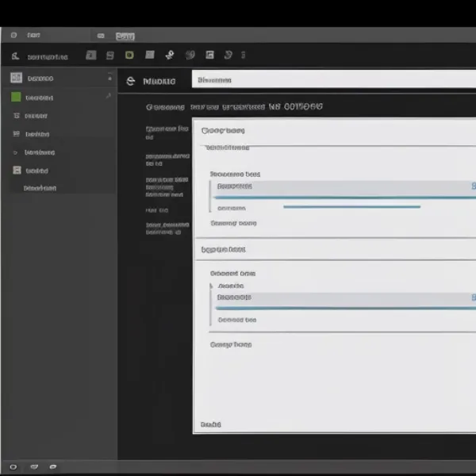Select the first sidebar entry with the light grid icon

(16, 78)
